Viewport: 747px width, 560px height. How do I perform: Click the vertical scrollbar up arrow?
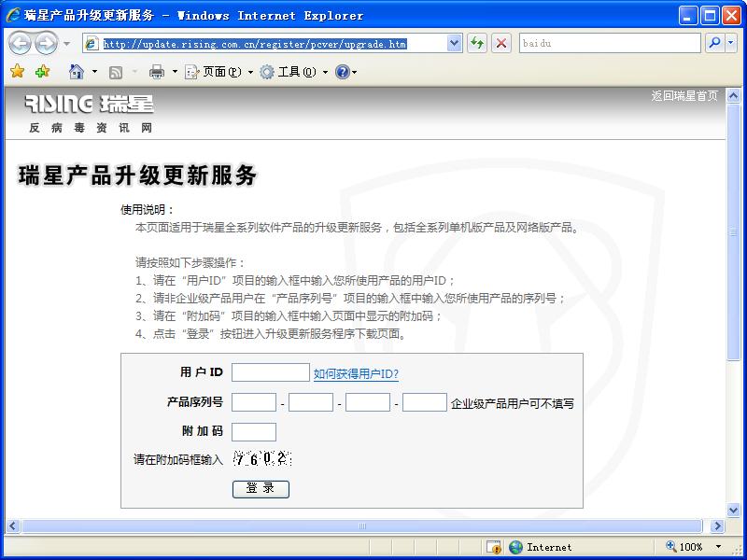click(x=734, y=96)
